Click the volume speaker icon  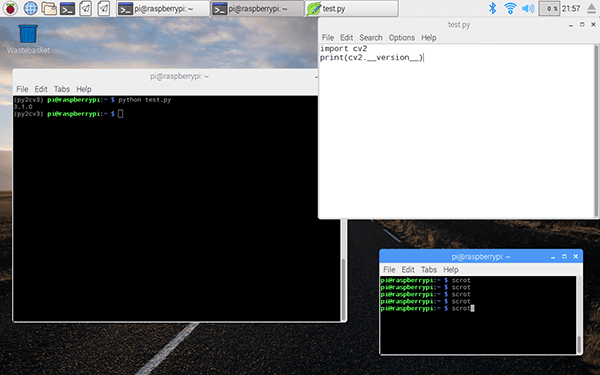(528, 8)
